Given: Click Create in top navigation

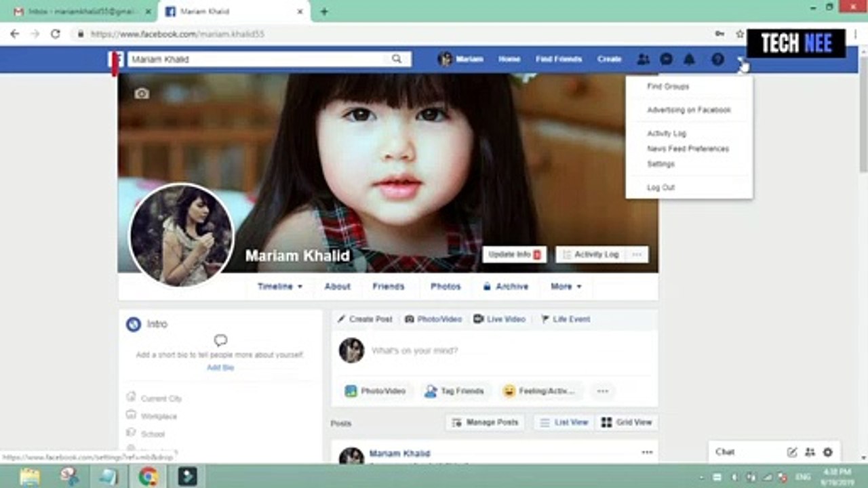Looking at the screenshot, I should (609, 59).
